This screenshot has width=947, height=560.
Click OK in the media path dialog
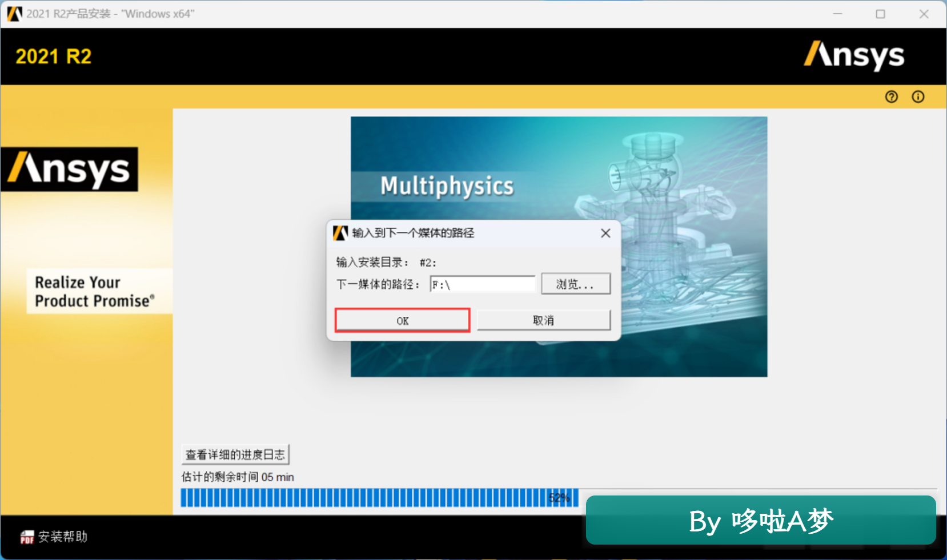tap(402, 320)
